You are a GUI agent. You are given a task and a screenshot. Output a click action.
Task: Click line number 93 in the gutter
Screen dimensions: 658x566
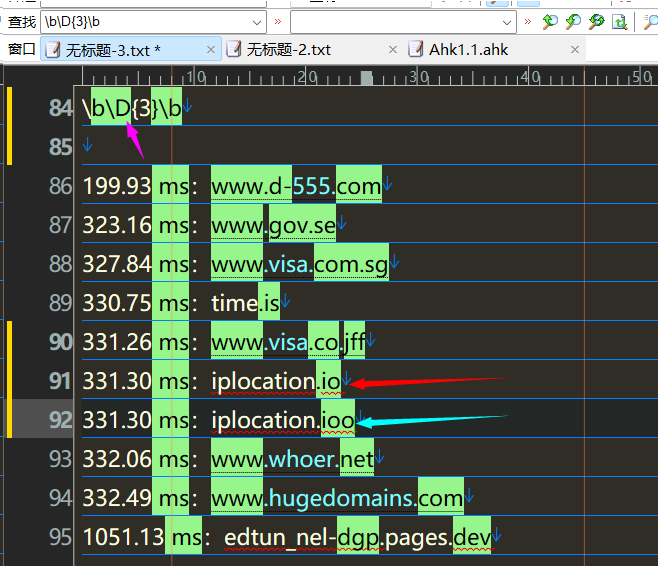60,459
